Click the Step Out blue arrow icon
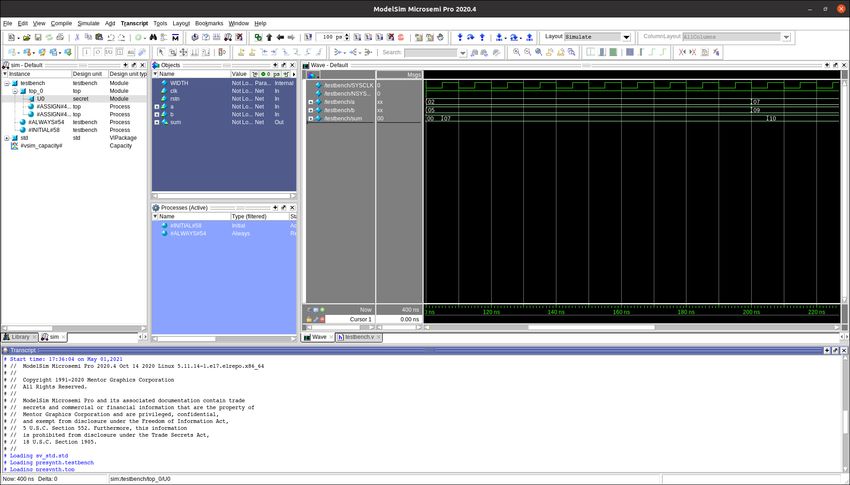The height and width of the screenshot is (485, 850). pos(482,37)
